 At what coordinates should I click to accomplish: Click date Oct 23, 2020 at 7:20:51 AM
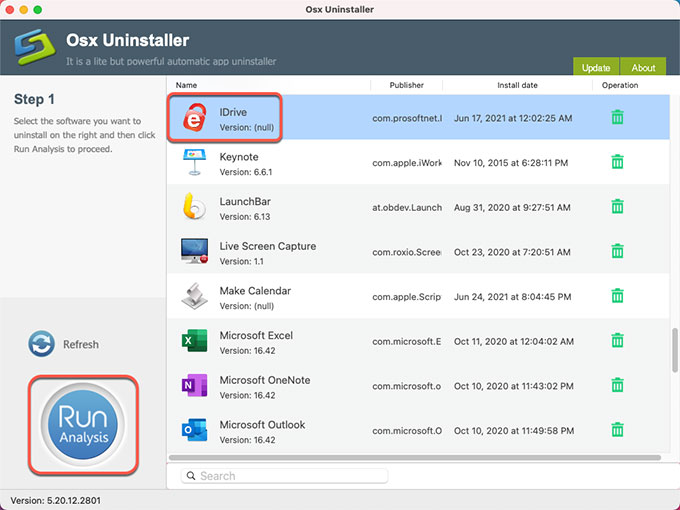click(x=512, y=252)
